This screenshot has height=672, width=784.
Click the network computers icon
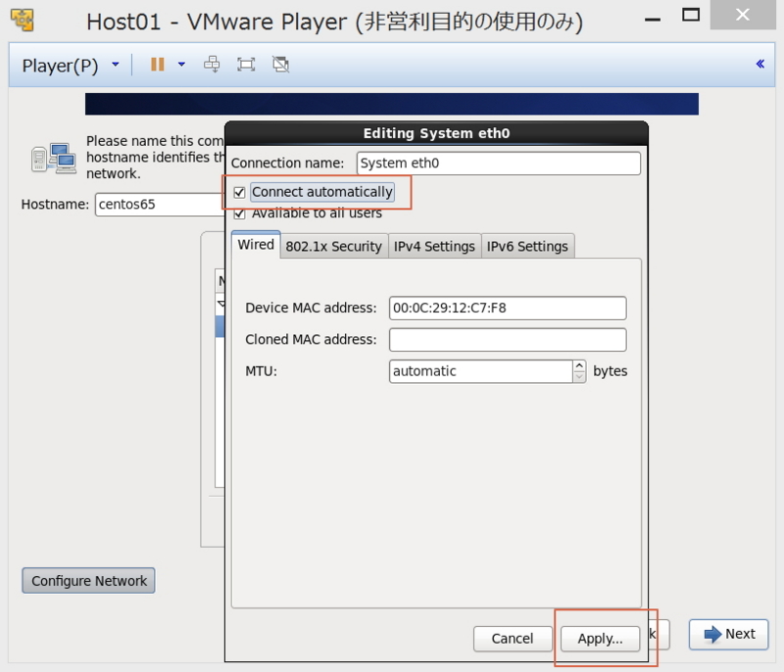click(x=54, y=158)
